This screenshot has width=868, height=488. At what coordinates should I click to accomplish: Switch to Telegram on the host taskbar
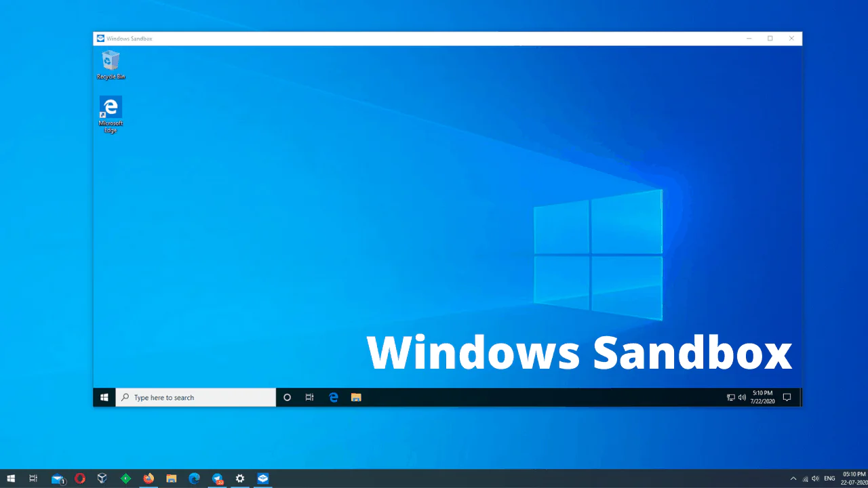(x=218, y=479)
